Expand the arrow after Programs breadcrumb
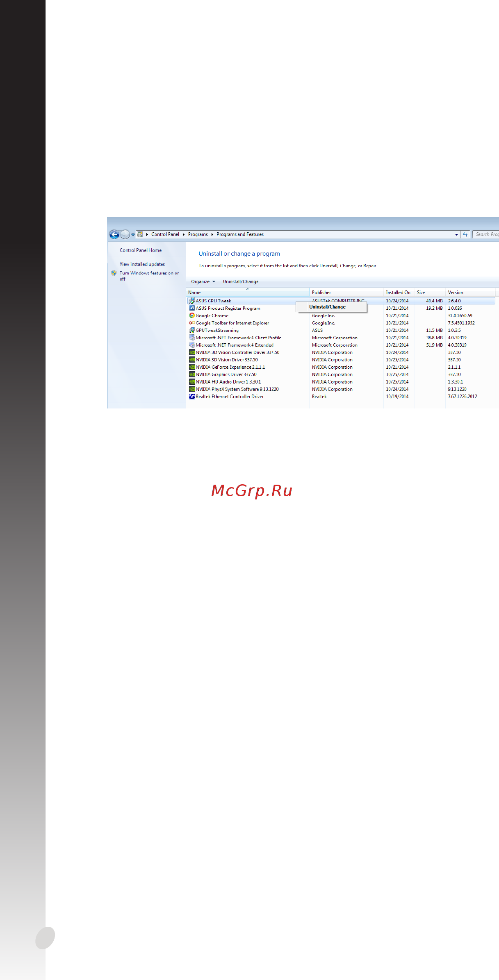Viewport: 499px width, 980px height. pos(212,234)
